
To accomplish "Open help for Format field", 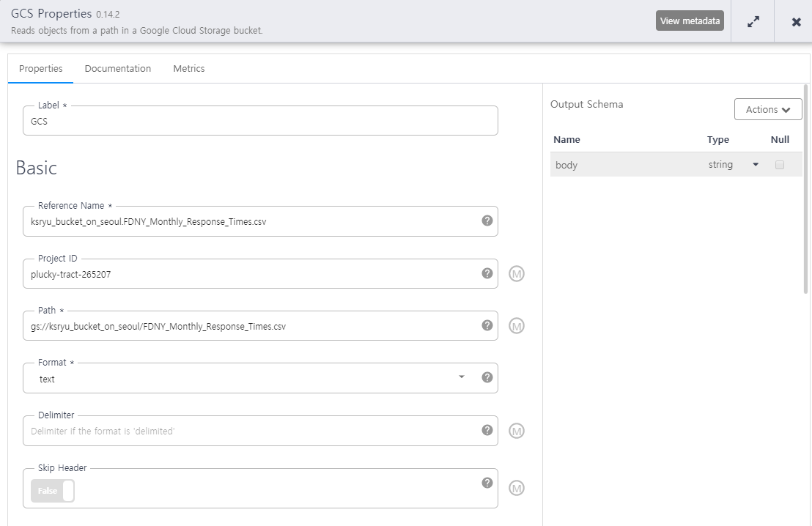I will [x=487, y=377].
